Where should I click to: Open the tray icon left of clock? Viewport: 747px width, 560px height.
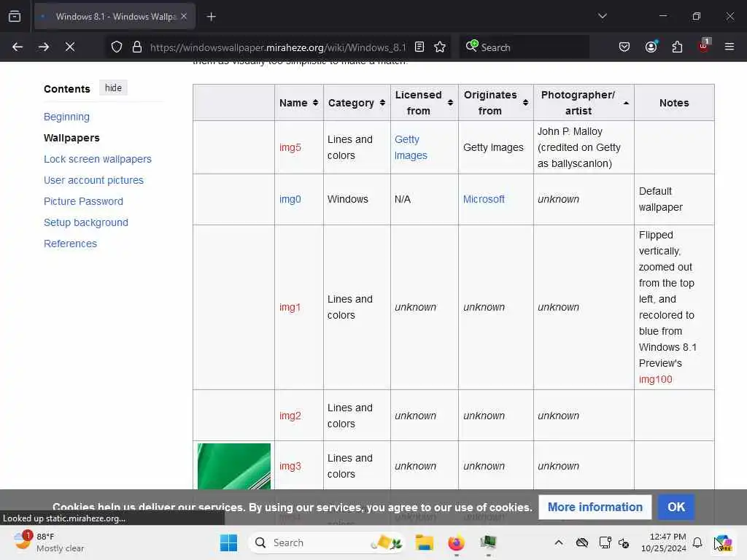coord(624,542)
